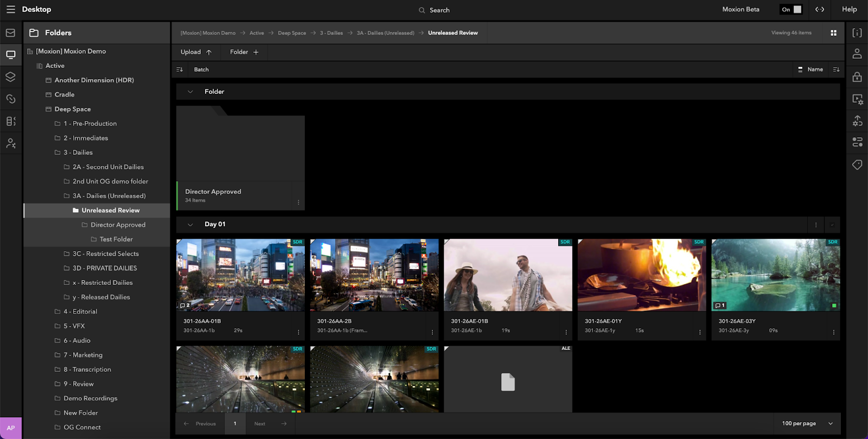Toggle the Moxion Beta On switch
Image resolution: width=868 pixels, height=439 pixels.
791,10
